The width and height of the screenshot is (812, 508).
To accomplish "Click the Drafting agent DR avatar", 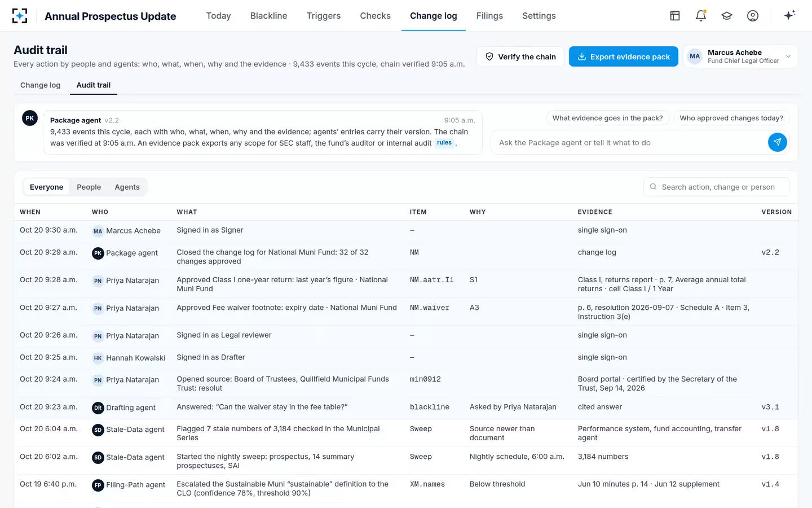I will tap(98, 408).
